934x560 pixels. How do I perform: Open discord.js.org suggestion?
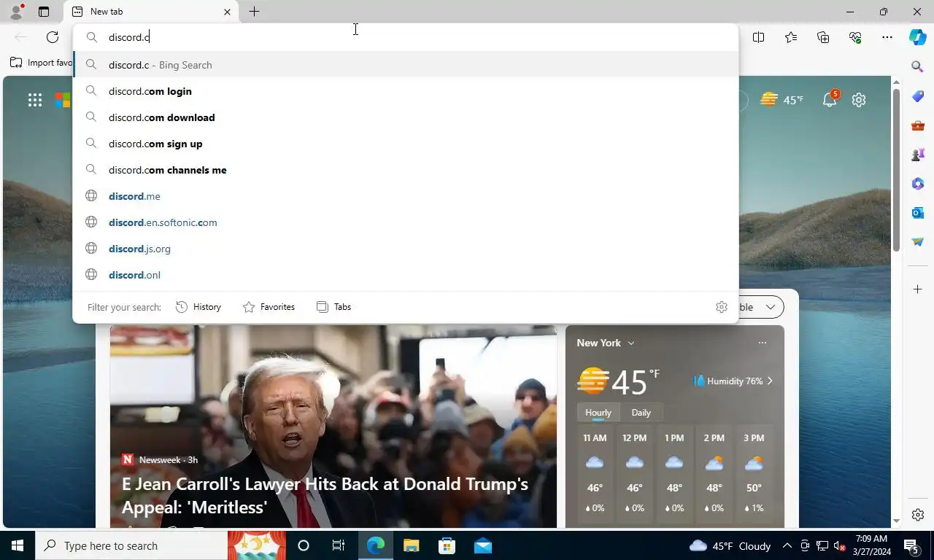(406, 249)
